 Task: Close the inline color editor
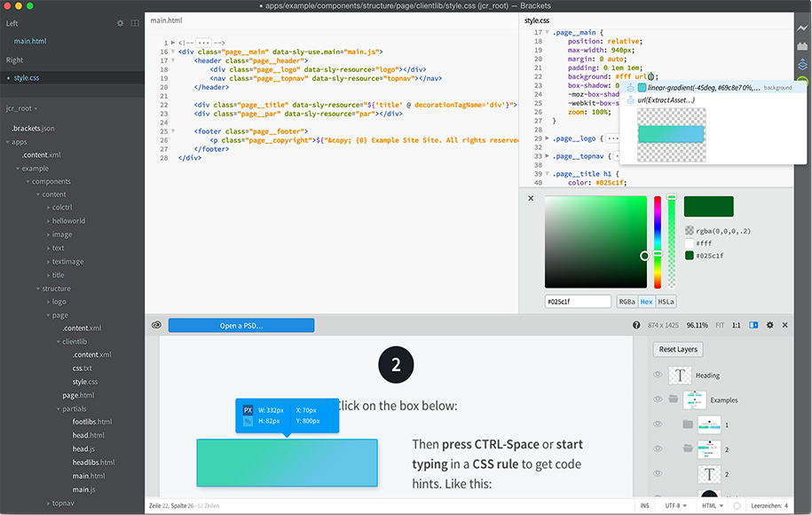(x=531, y=198)
